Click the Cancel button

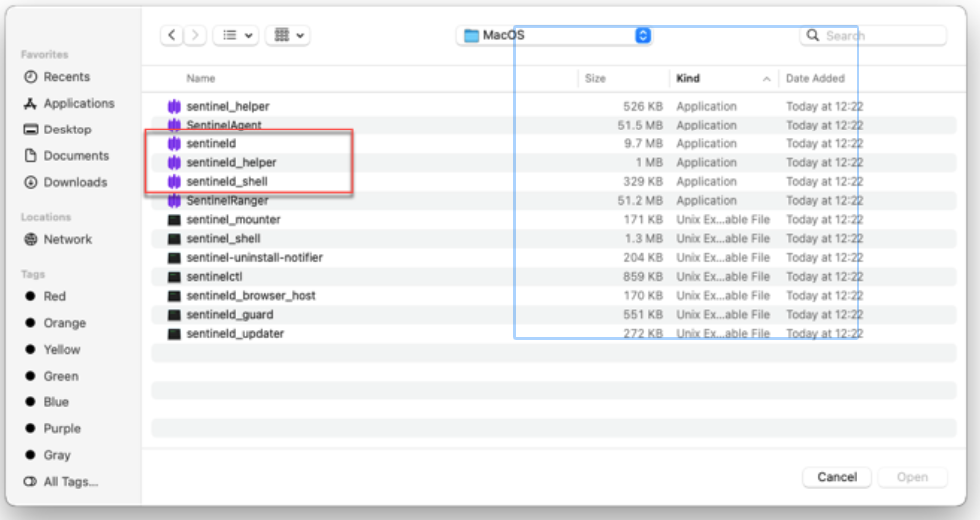tap(837, 477)
